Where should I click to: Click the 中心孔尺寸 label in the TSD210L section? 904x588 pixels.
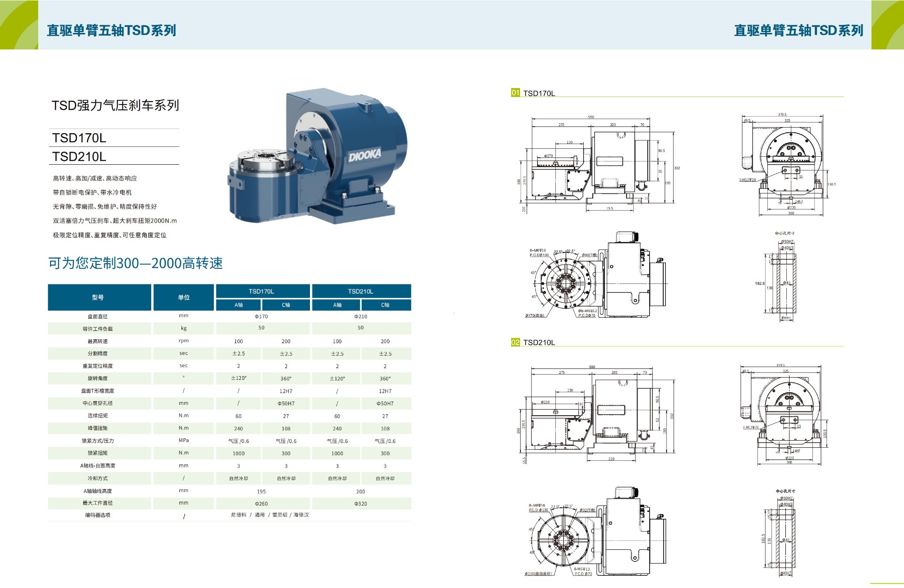pyautogui.click(x=785, y=491)
